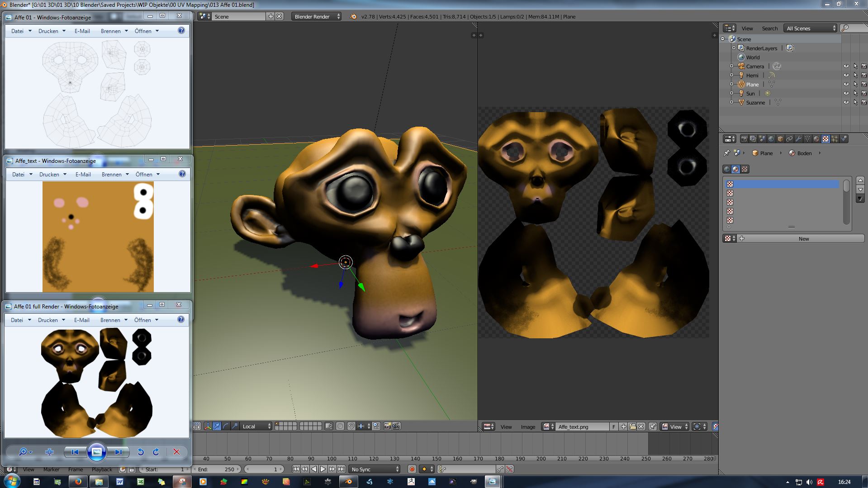Open the Blender Render engine dropdown

click(x=317, y=16)
